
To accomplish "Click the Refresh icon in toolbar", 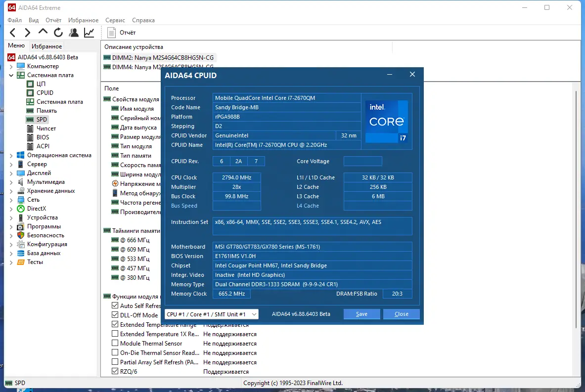I will [x=58, y=33].
